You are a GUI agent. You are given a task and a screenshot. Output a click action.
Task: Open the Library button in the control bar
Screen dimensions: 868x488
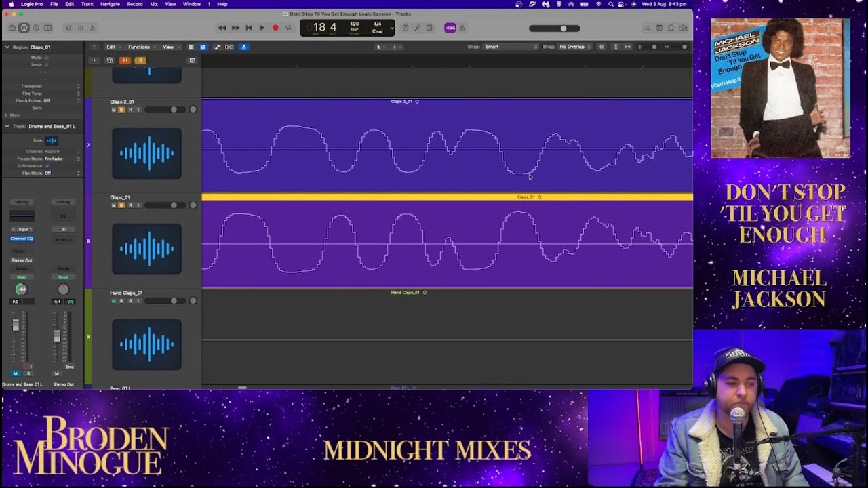[12, 28]
